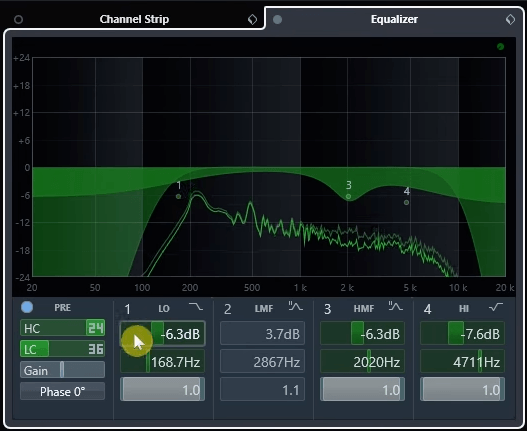Switch to the Channel Strip tab
The width and height of the screenshot is (527, 431).
(134, 19)
